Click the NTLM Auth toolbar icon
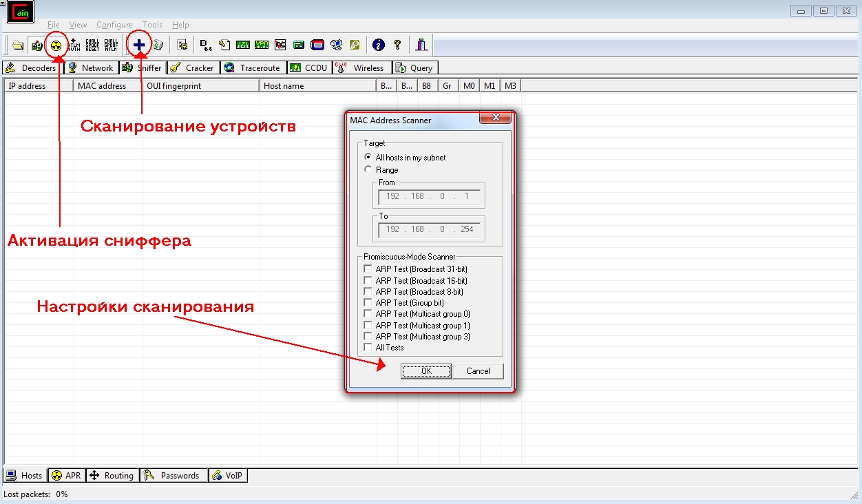Image resolution: width=862 pixels, height=504 pixels. [74, 45]
